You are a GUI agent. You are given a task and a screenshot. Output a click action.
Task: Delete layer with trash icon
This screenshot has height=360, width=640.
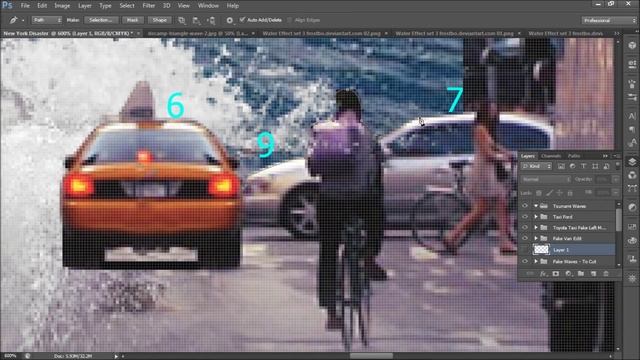pyautogui.click(x=606, y=273)
